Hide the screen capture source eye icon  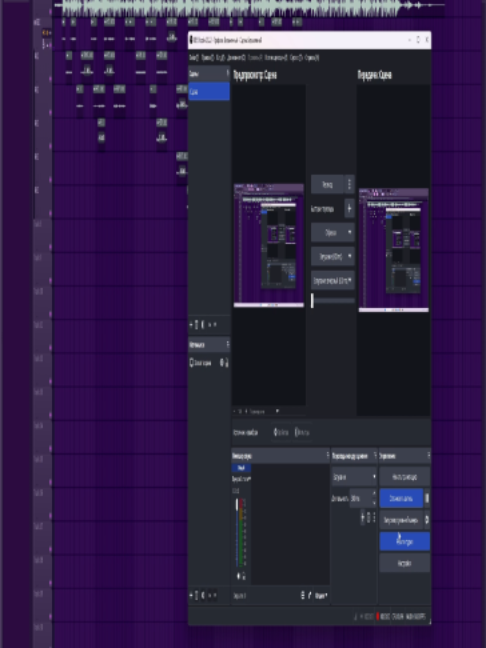click(222, 363)
